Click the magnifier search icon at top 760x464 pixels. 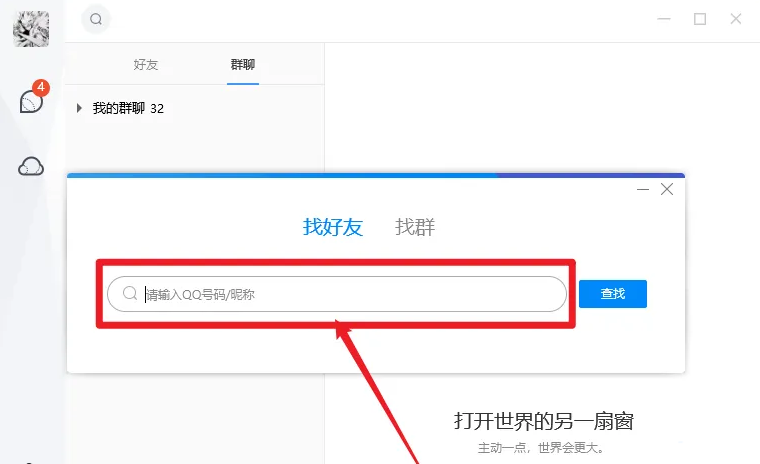tap(96, 19)
